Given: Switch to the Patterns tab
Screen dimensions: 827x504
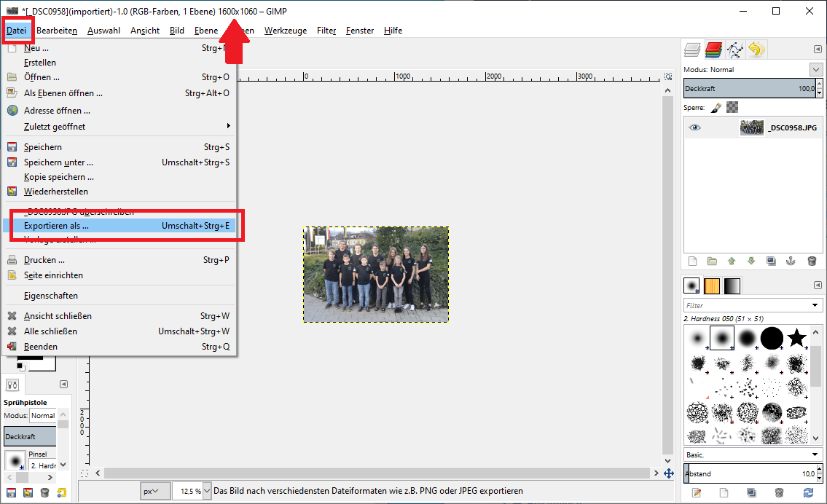Looking at the screenshot, I should [x=711, y=286].
